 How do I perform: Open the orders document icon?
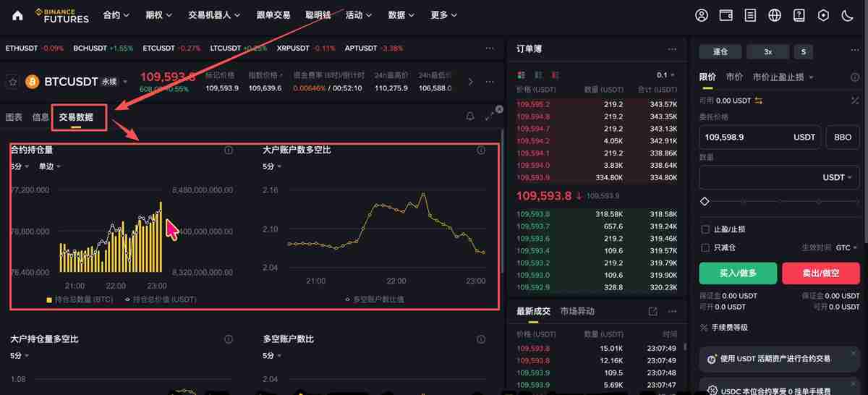(x=751, y=15)
